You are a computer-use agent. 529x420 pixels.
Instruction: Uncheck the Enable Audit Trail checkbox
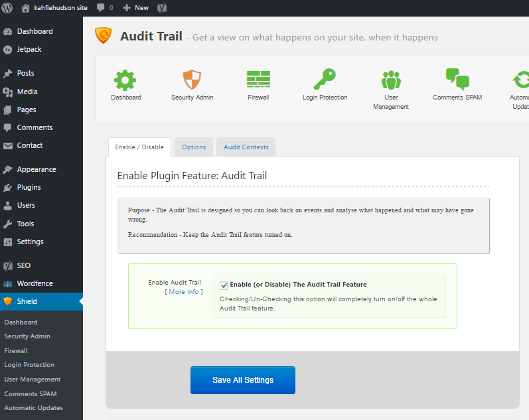tap(224, 285)
